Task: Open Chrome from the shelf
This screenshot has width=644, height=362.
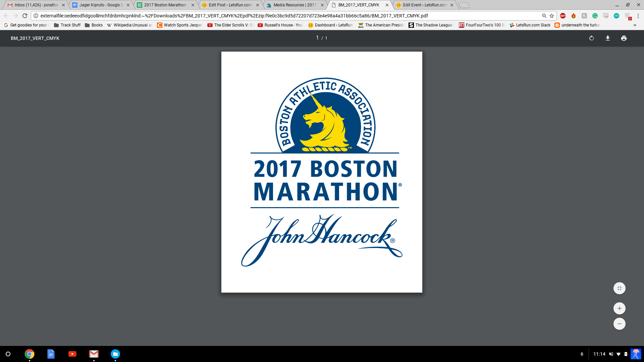Action: [30, 354]
